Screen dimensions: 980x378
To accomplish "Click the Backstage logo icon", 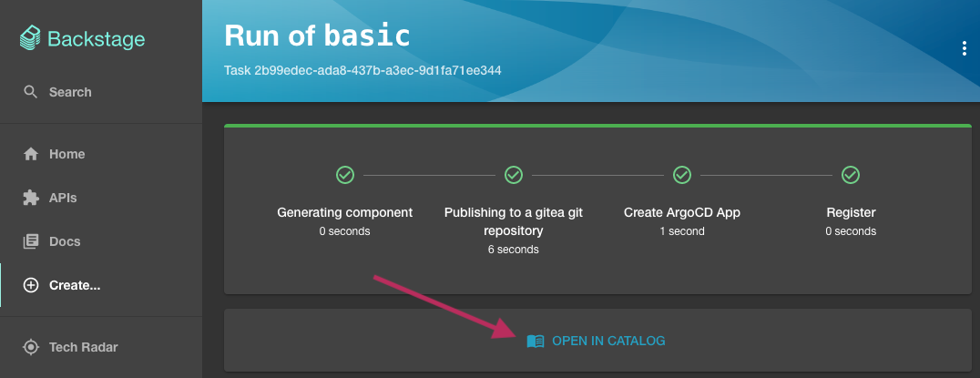I will pos(30,39).
